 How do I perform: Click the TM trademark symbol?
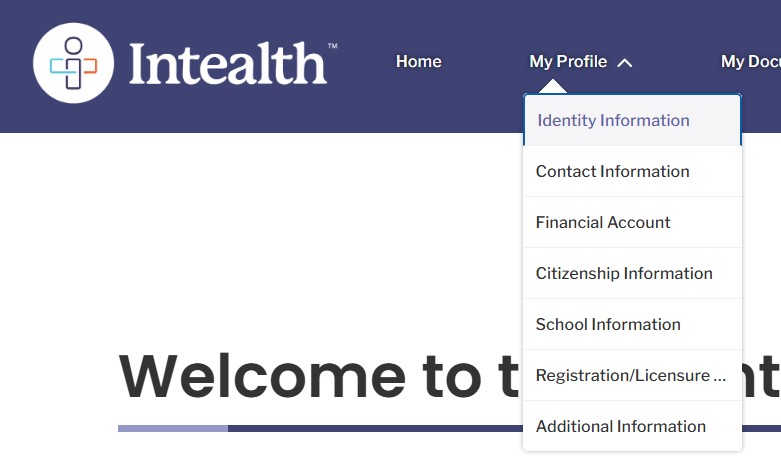pos(332,46)
